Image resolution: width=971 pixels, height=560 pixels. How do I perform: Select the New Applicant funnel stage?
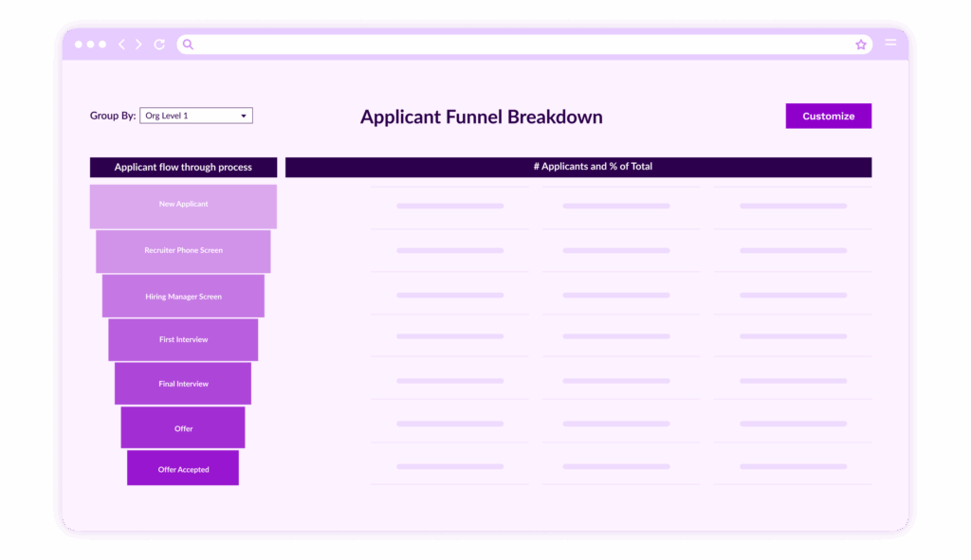tap(183, 206)
